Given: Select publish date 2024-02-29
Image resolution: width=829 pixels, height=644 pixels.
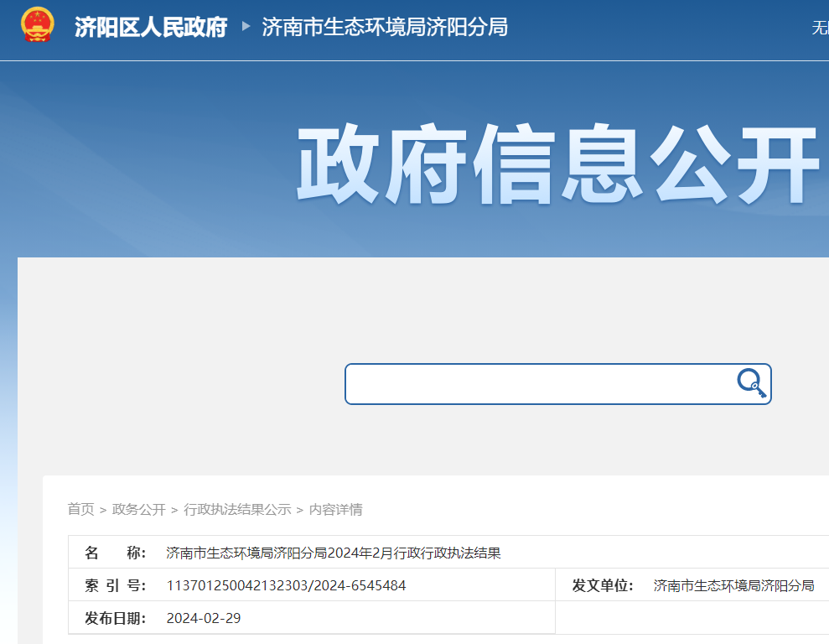Looking at the screenshot, I should click(x=204, y=618).
